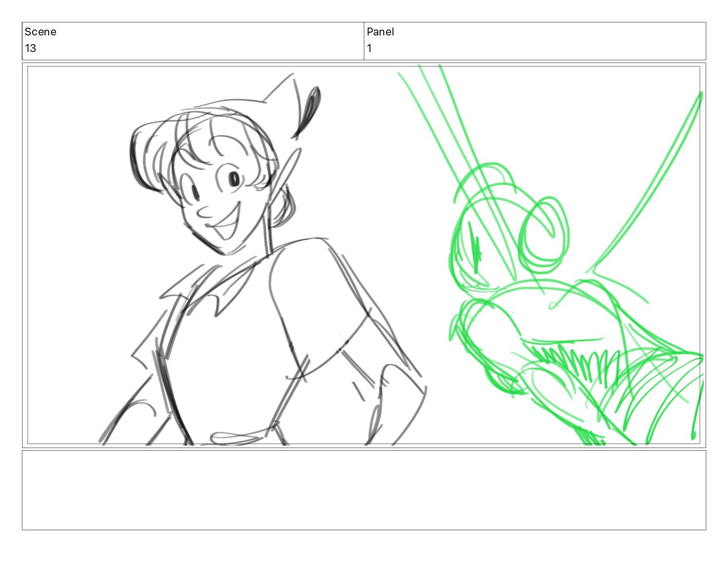Click the empty notes box below the storyboard
Image resolution: width=728 pixels, height=563 pixels.
tap(364, 490)
